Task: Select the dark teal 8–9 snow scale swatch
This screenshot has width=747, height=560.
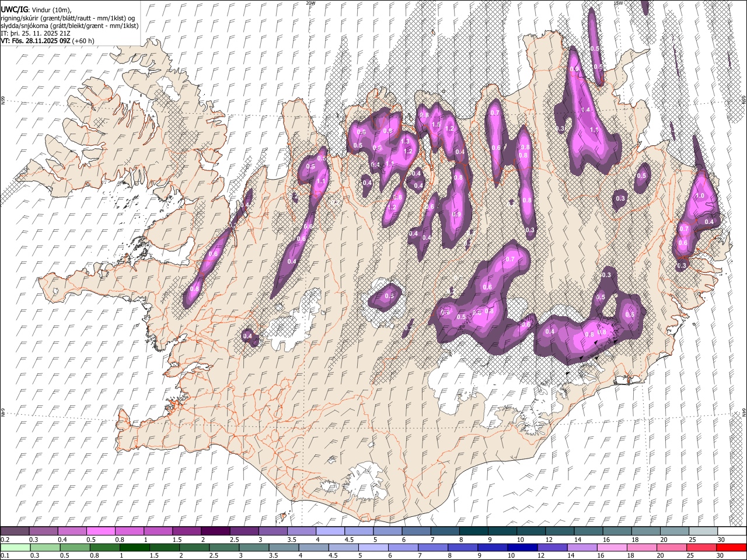Action: pyautogui.click(x=473, y=531)
